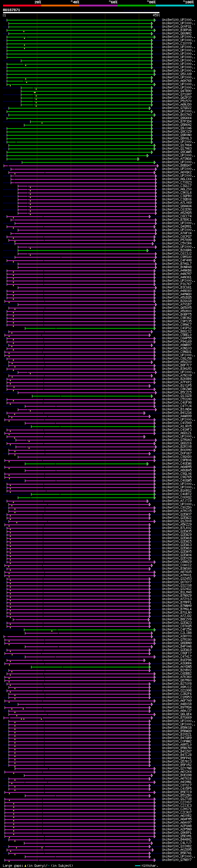Click the UniRef100_A6NJD0 label
The width and height of the screenshot is (197, 868).
pyautogui.click(x=177, y=104)
